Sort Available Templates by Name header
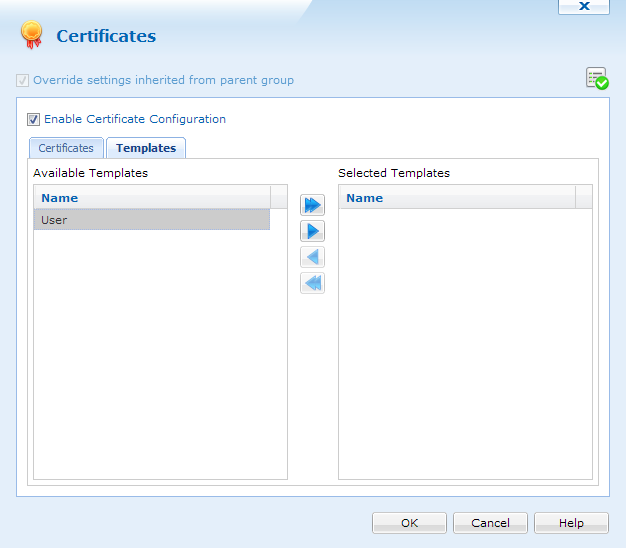The height and width of the screenshot is (548, 626). click(152, 197)
